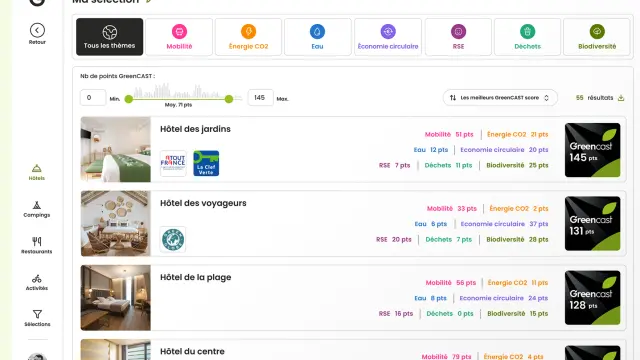Click the 55 résultats count text
The image size is (640, 360).
coord(594,98)
